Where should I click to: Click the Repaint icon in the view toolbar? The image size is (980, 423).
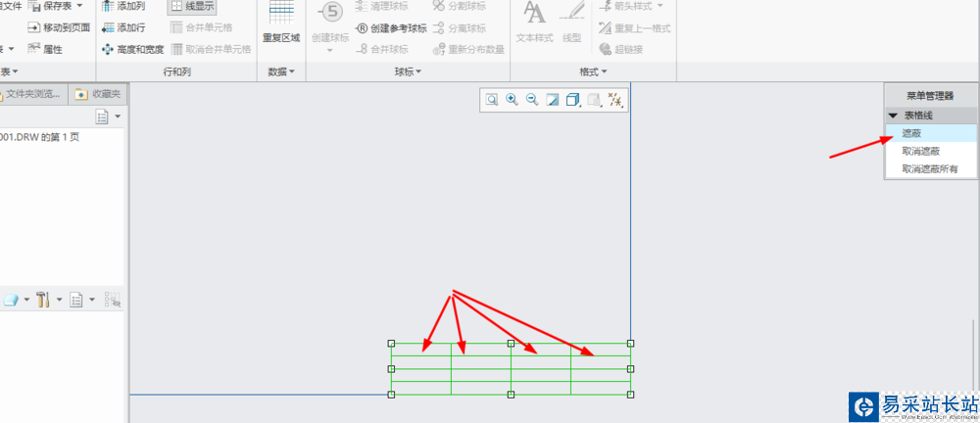553,100
